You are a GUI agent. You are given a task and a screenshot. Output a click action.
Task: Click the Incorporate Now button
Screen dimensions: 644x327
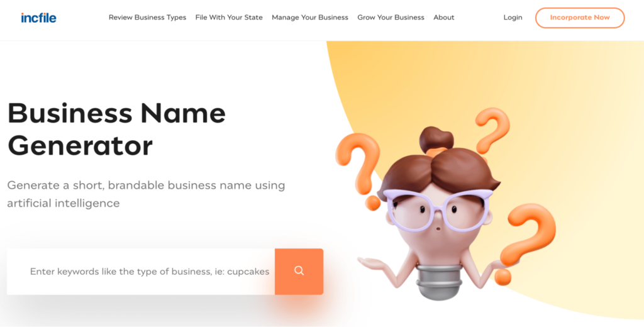[x=580, y=18]
